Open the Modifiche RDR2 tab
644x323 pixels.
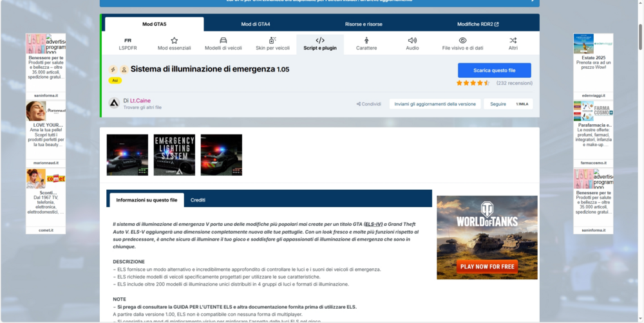click(x=478, y=24)
